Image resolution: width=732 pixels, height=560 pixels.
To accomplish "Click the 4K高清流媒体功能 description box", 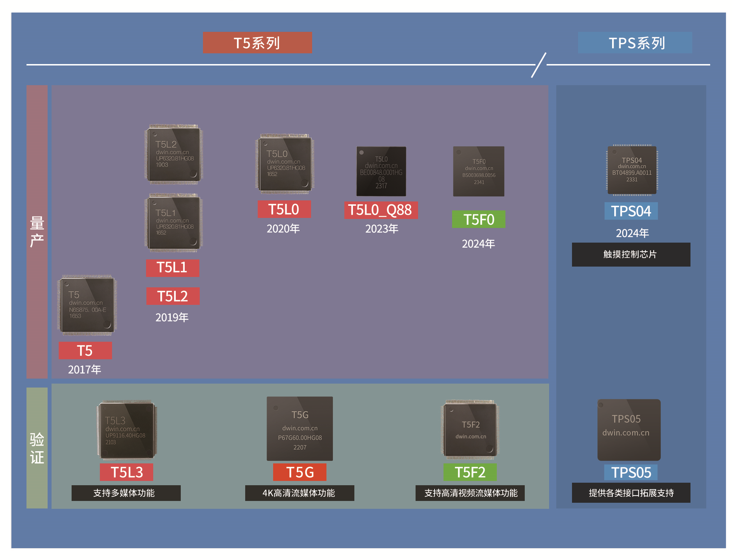I will (x=300, y=493).
